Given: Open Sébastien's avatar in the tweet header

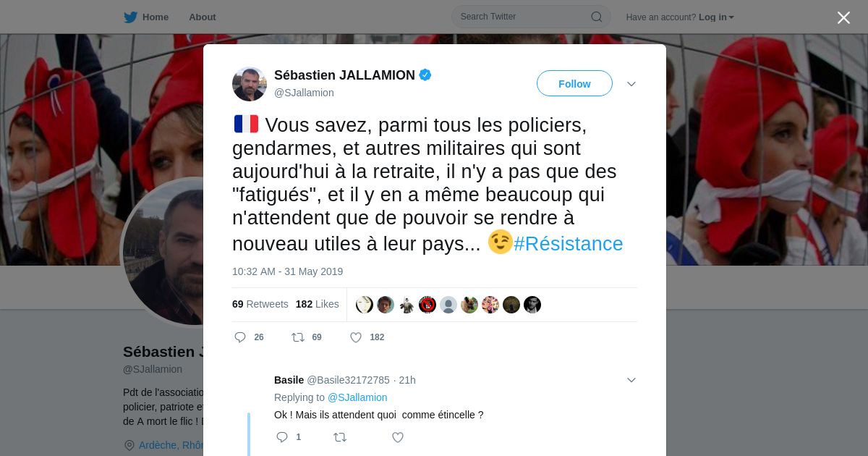Looking at the screenshot, I should [x=250, y=84].
